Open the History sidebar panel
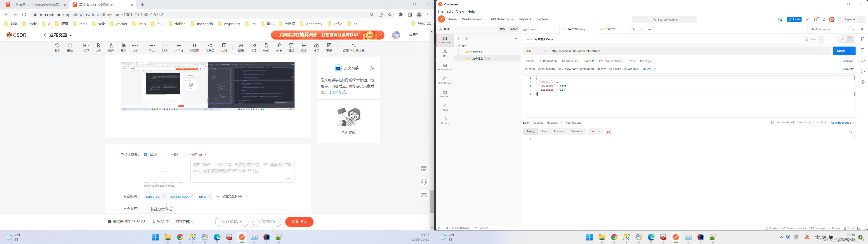This screenshot has width=868, height=244. [445, 121]
